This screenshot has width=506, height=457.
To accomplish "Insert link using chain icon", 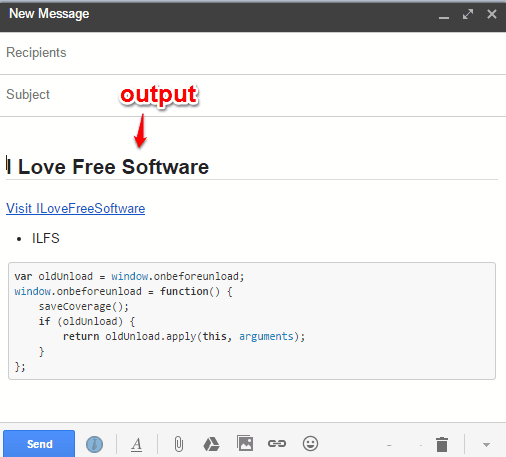I will coord(277,443).
